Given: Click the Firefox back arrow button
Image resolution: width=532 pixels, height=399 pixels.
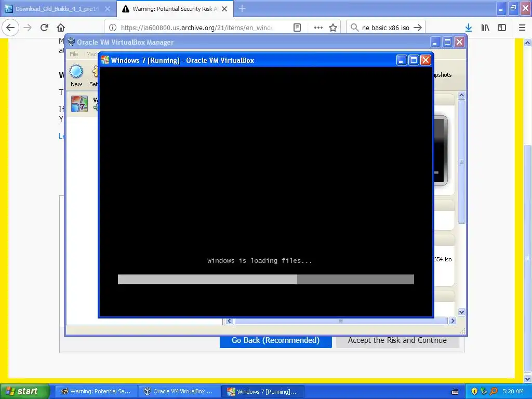Looking at the screenshot, I should (x=10, y=28).
